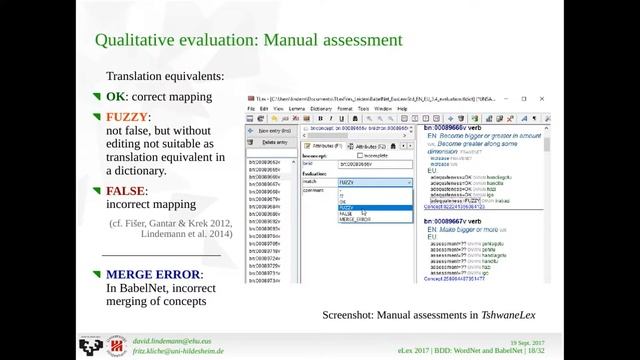Click the fritz.kliche@uni-hildesheim.de email link

pos(178,351)
